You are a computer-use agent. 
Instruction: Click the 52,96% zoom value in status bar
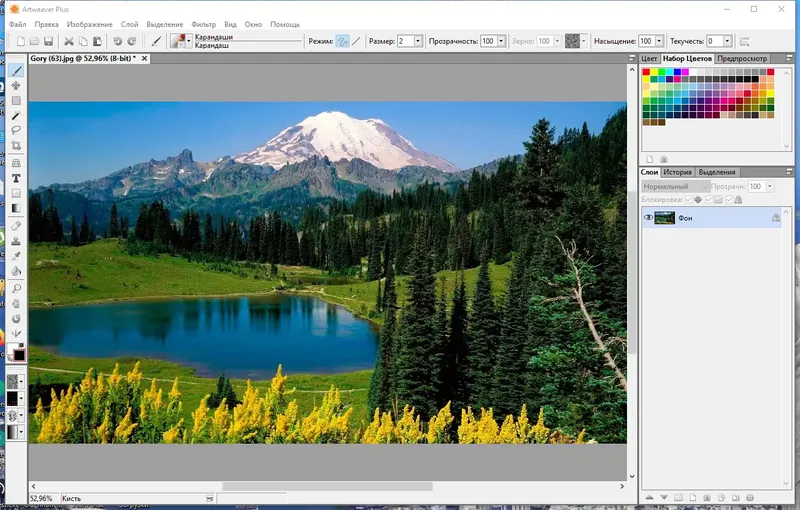(41, 498)
